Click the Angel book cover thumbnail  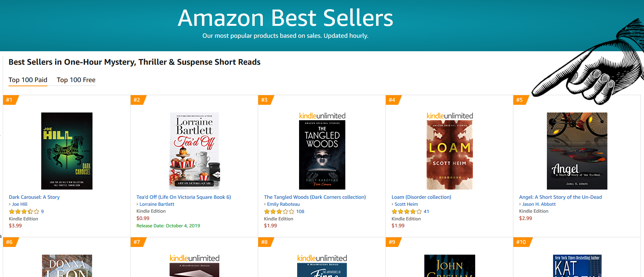pyautogui.click(x=577, y=151)
